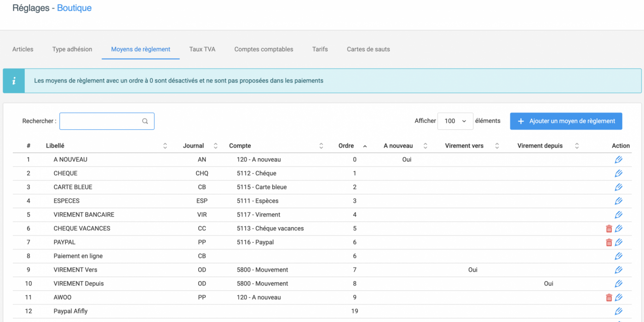
Task: Click the info icon in the notice banner
Action: point(14,81)
